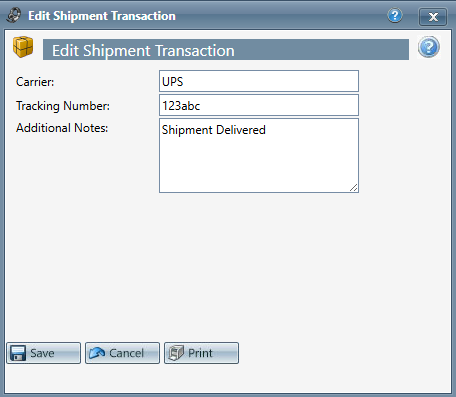Screen dimensions: 456x397
Task: Focus the Carrier field containing UPS
Action: tap(259, 81)
